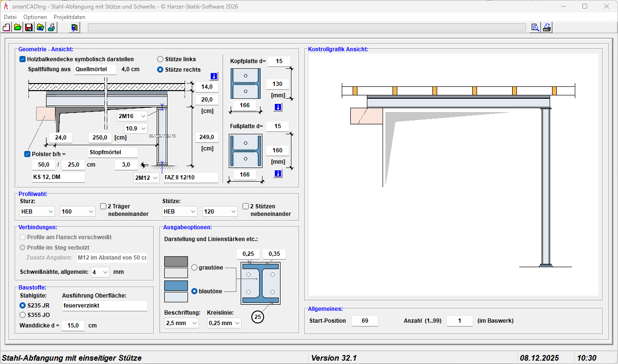618x364 pixels.
Task: Open the Beschriftung 2,5 mm dropdown
Action: pos(181,323)
